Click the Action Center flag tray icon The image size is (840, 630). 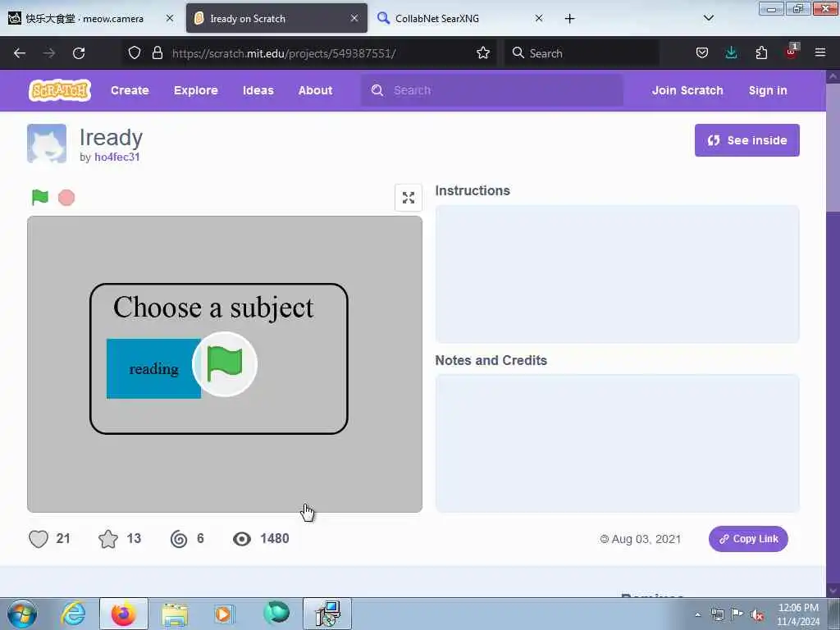[737, 614]
